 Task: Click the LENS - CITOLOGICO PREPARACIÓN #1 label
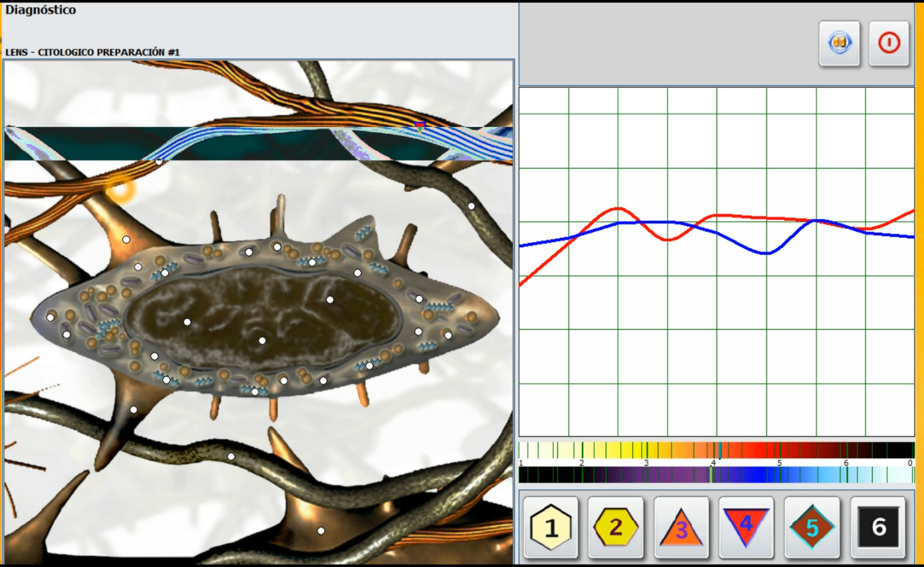(x=93, y=52)
